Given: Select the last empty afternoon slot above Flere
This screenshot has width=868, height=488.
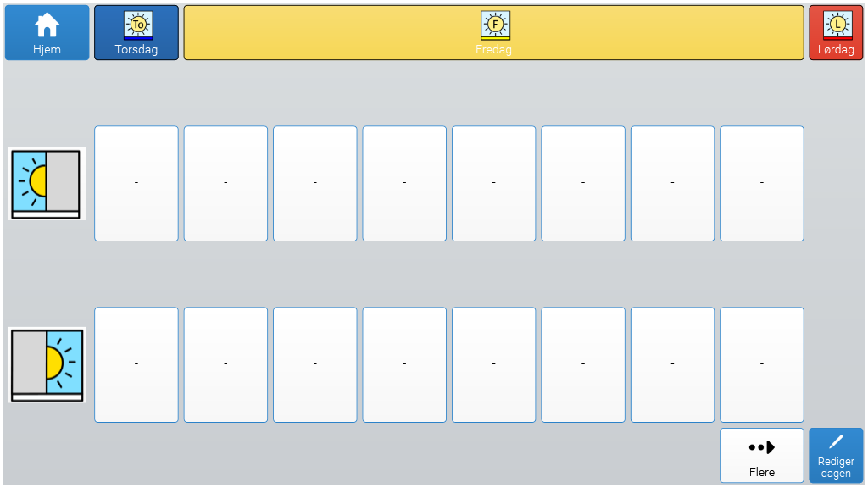Looking at the screenshot, I should click(x=762, y=364).
